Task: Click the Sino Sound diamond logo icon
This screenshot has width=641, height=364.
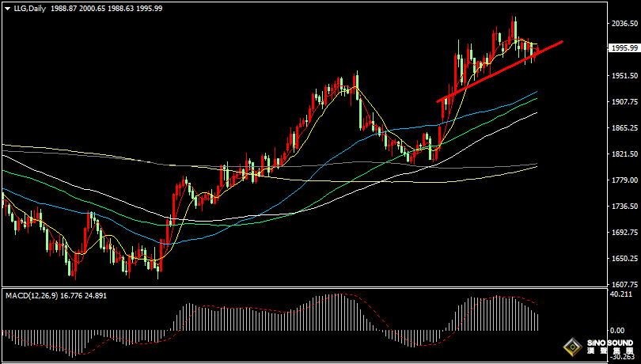Action: pos(571,347)
